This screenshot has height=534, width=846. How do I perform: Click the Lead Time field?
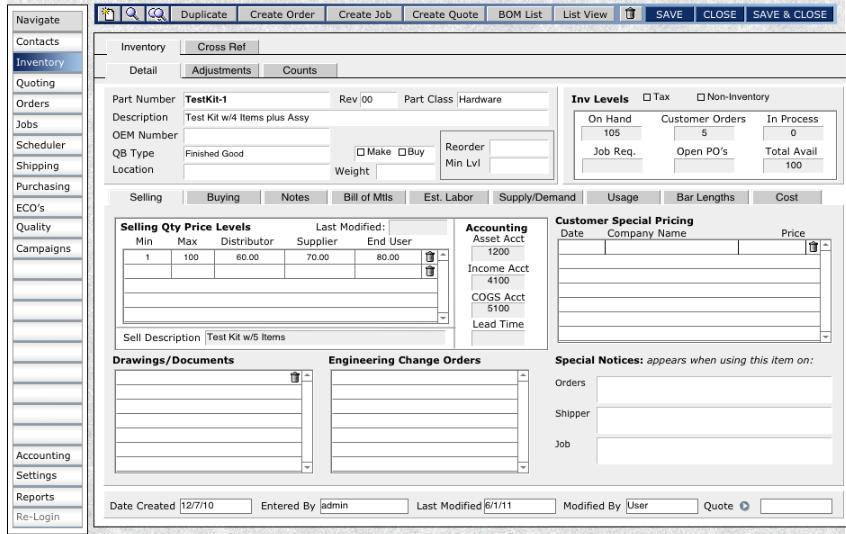[x=498, y=338]
